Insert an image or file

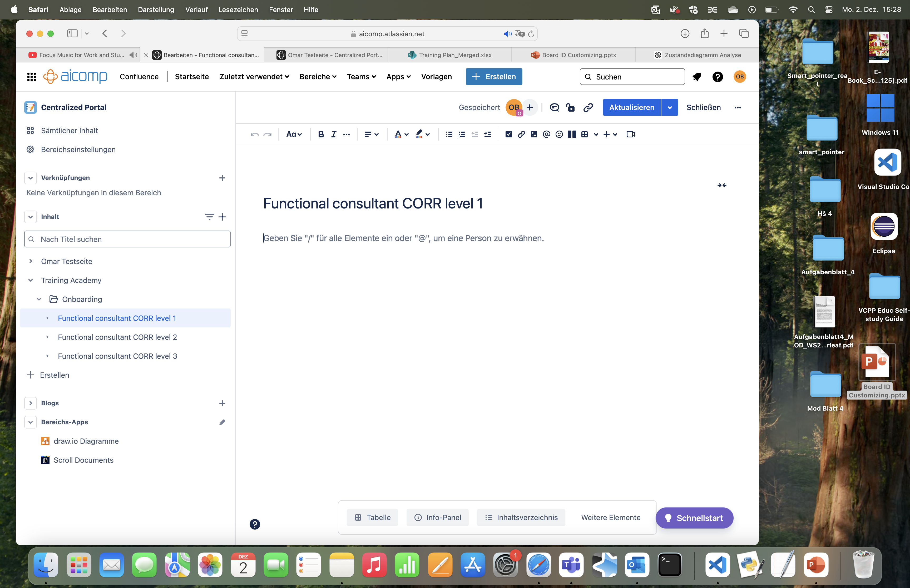(x=534, y=134)
